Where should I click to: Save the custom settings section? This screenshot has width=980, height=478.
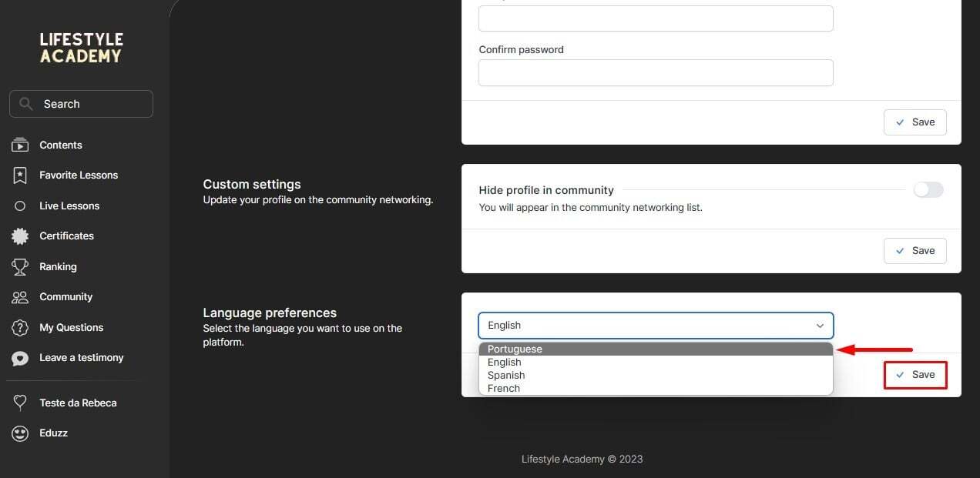click(x=915, y=251)
